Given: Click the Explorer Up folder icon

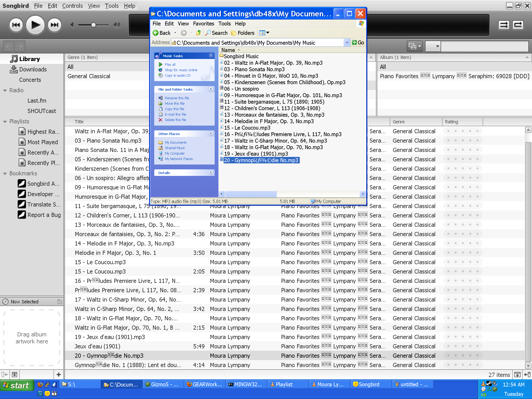Looking at the screenshot, I should pyautogui.click(x=198, y=33).
